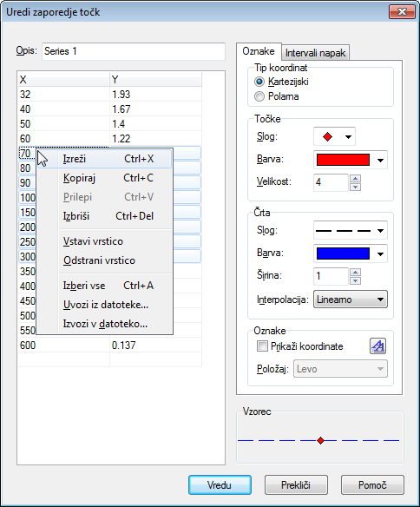Expand the Interpolacija Linearno combo box
This screenshot has width=420, height=507.
(351, 300)
